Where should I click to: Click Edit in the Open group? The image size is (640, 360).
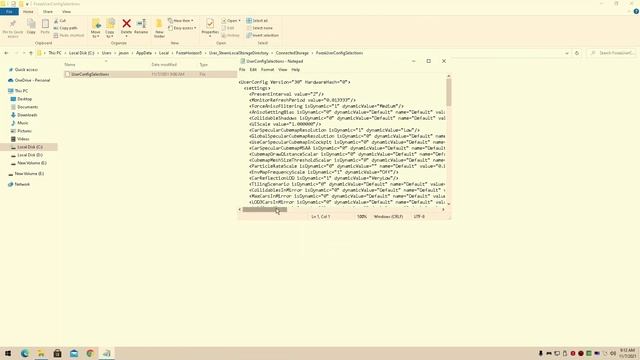tap(228, 28)
